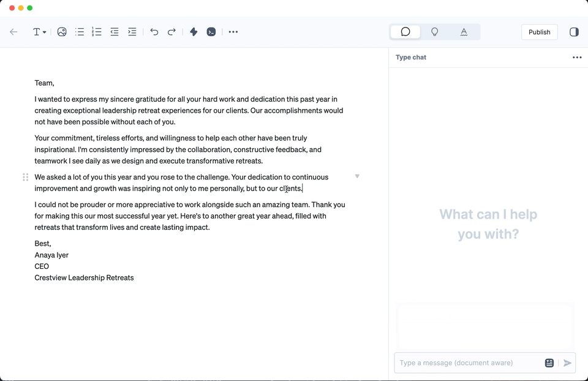
Task: Click the paragraph starting "I could not be prouder"
Action: click(190, 216)
